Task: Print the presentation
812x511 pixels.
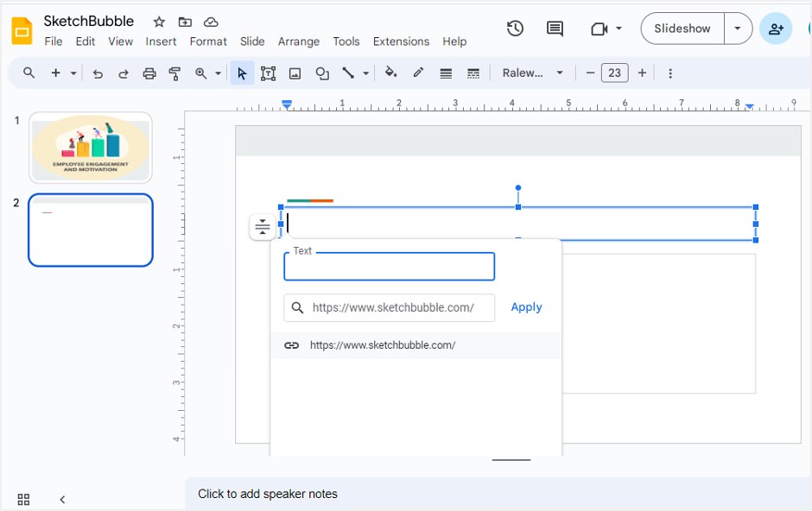Action: [149, 73]
